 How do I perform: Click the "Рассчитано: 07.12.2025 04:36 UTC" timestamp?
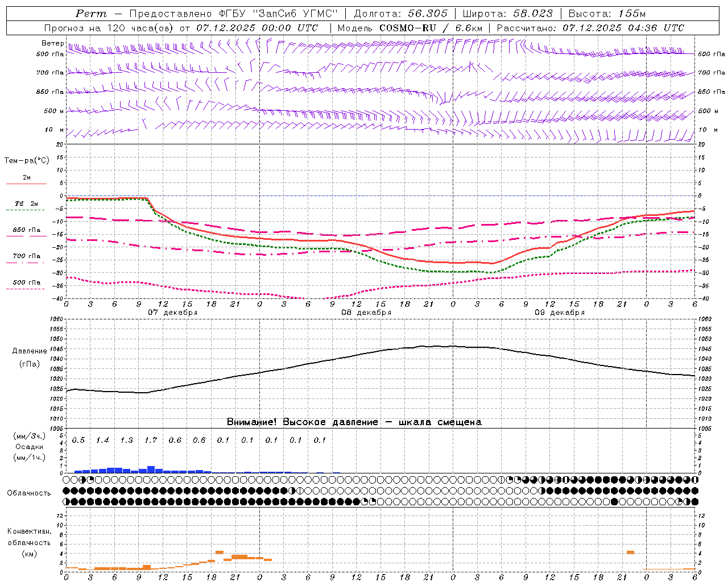click(x=590, y=28)
